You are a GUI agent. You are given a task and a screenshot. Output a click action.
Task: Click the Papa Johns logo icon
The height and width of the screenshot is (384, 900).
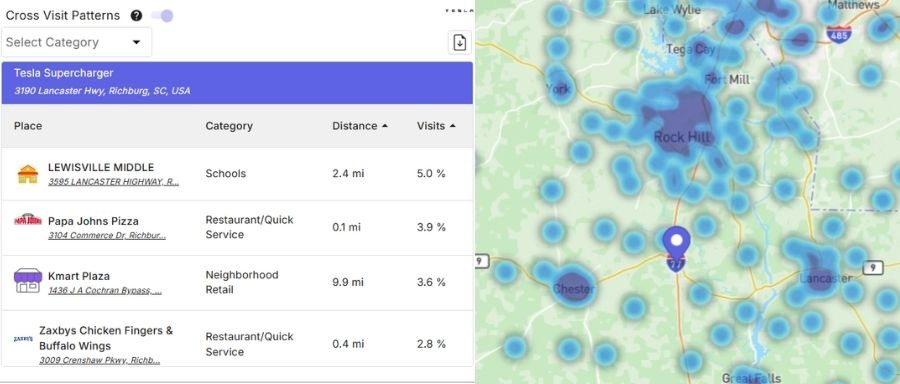tap(28, 220)
